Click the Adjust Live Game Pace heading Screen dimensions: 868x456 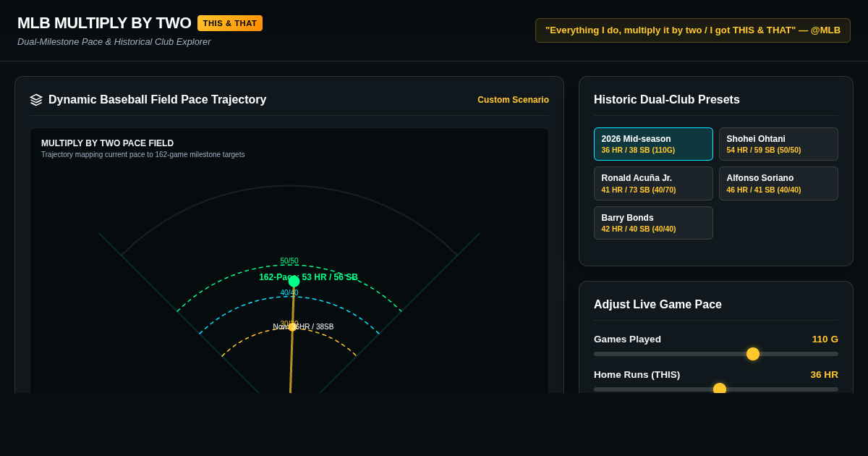tap(658, 305)
